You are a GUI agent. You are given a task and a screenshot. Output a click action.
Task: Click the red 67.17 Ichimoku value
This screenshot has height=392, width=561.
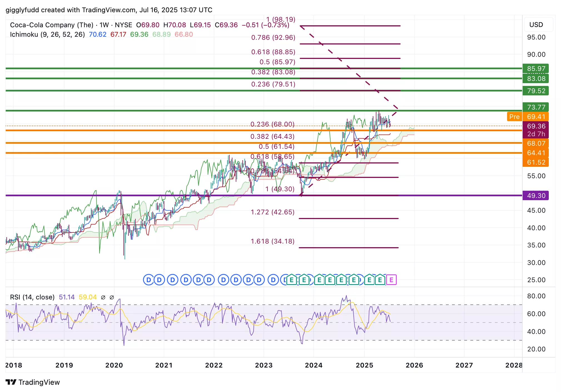tap(118, 34)
